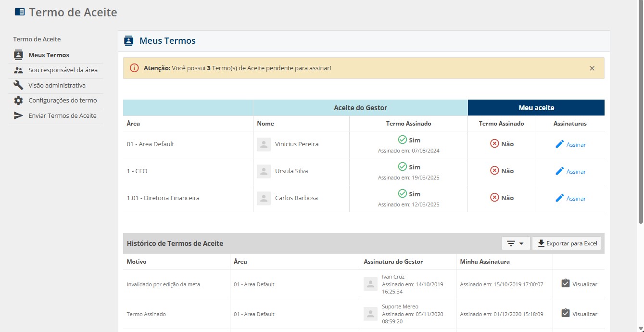Open Meus Termos menu item

point(49,55)
